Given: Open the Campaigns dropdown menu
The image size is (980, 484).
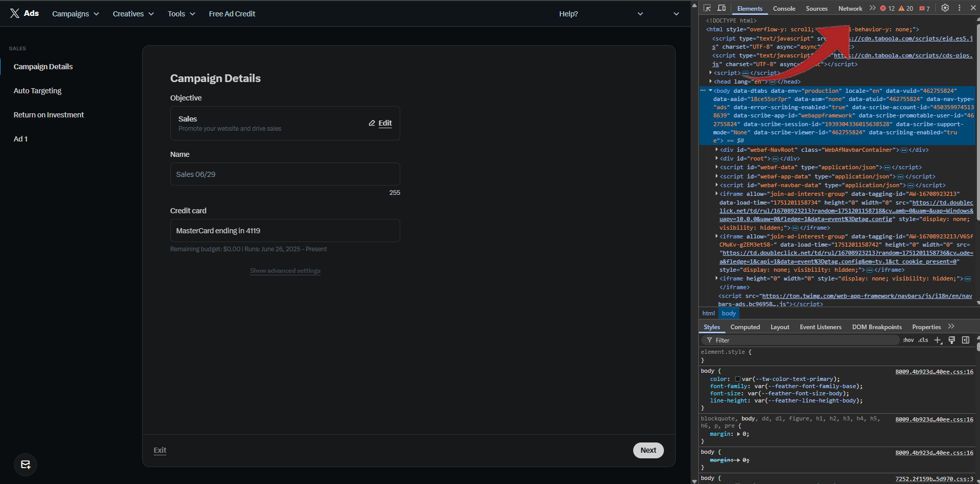Looking at the screenshot, I should tap(75, 14).
